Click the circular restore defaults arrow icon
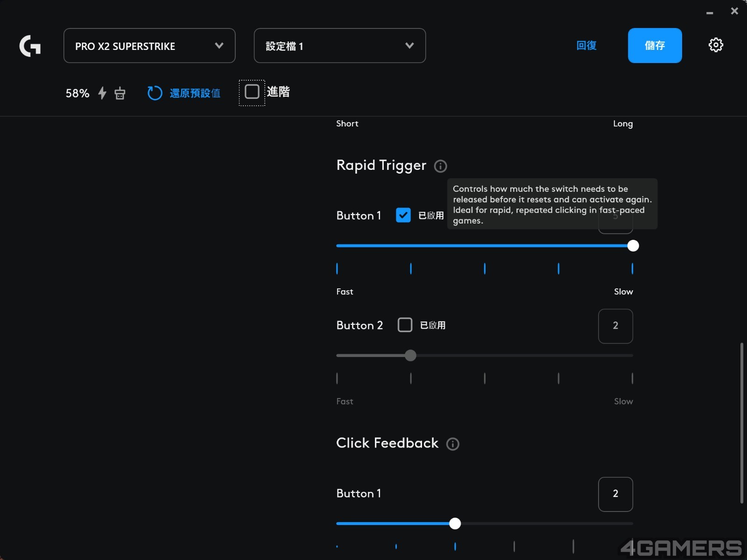The width and height of the screenshot is (747, 560). click(x=155, y=93)
